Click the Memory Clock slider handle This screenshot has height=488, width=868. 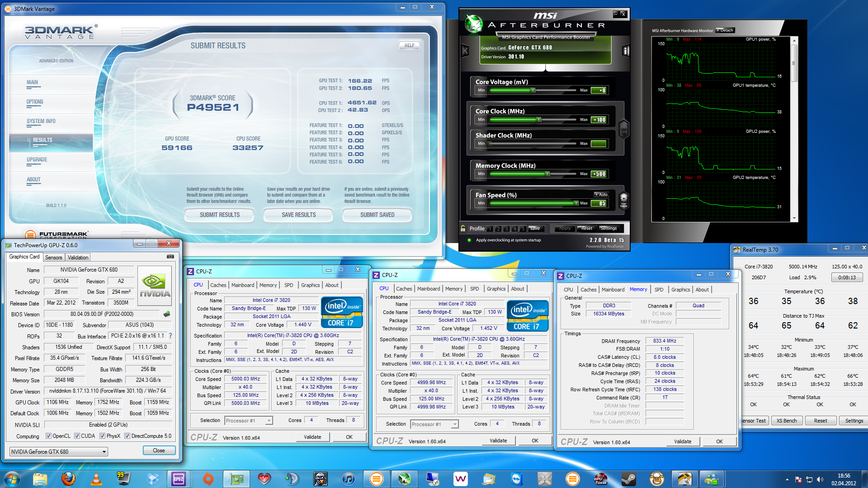pyautogui.click(x=547, y=174)
